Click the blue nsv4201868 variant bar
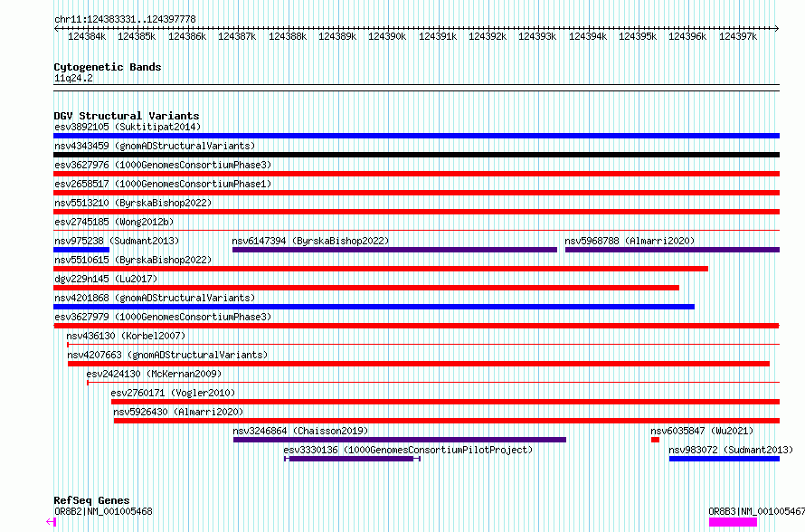This screenshot has height=532, width=805. [374, 307]
